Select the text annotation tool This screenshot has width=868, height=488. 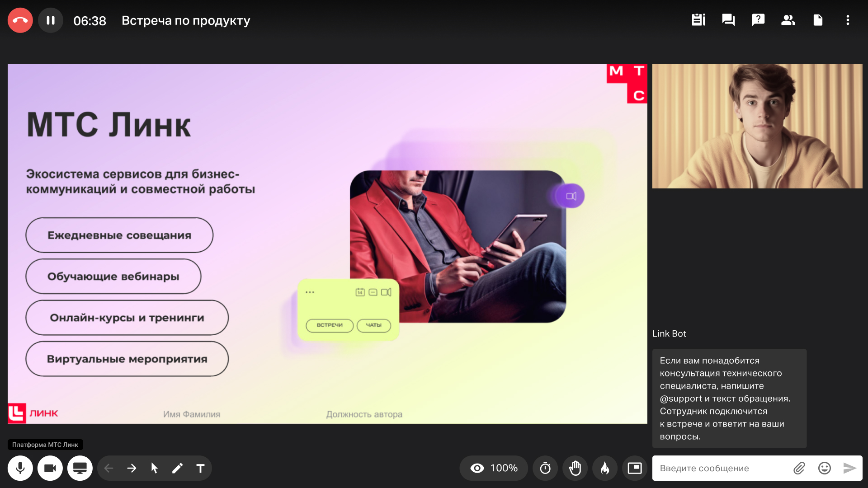(x=200, y=468)
